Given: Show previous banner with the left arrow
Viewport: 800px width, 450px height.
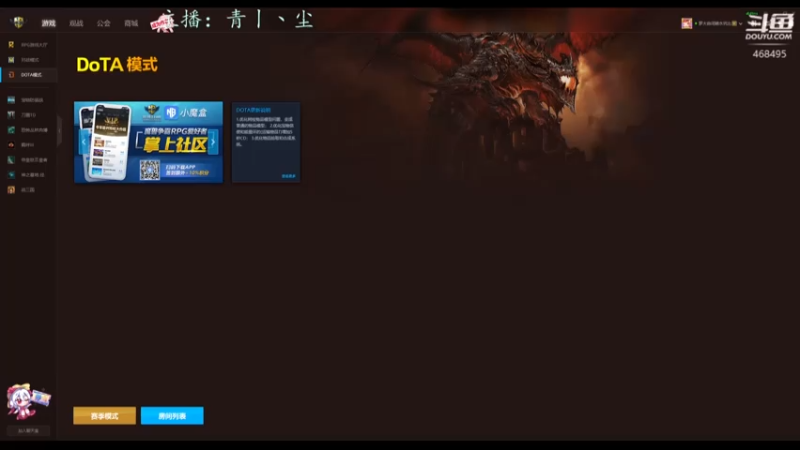Looking at the screenshot, I should click(x=84, y=142).
